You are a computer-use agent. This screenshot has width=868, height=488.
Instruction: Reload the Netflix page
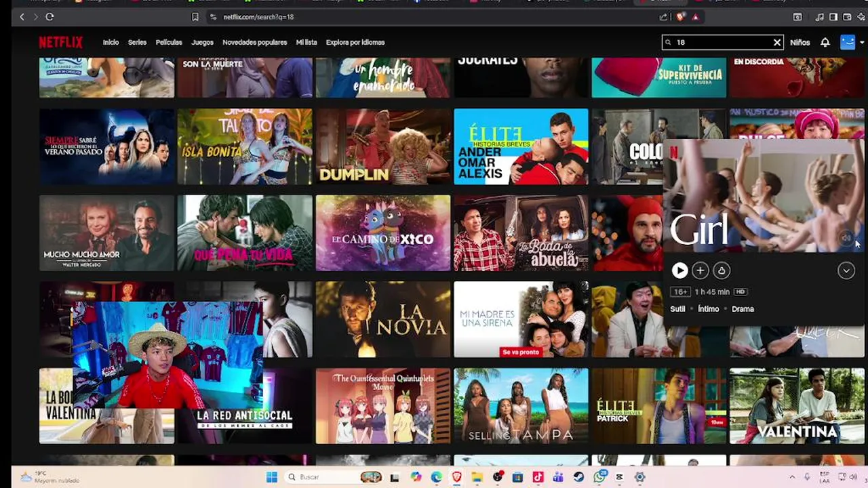50,16
